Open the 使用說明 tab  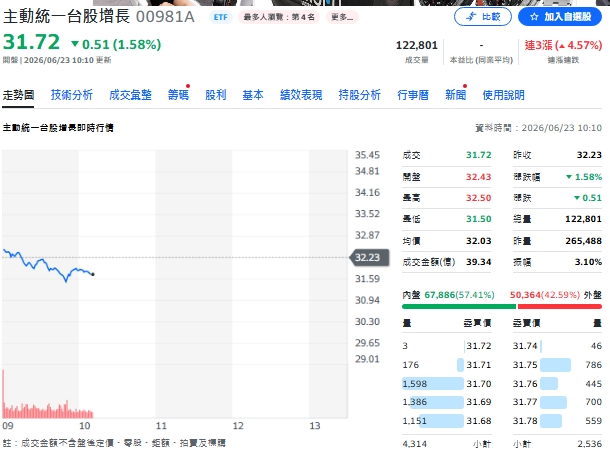(x=503, y=95)
